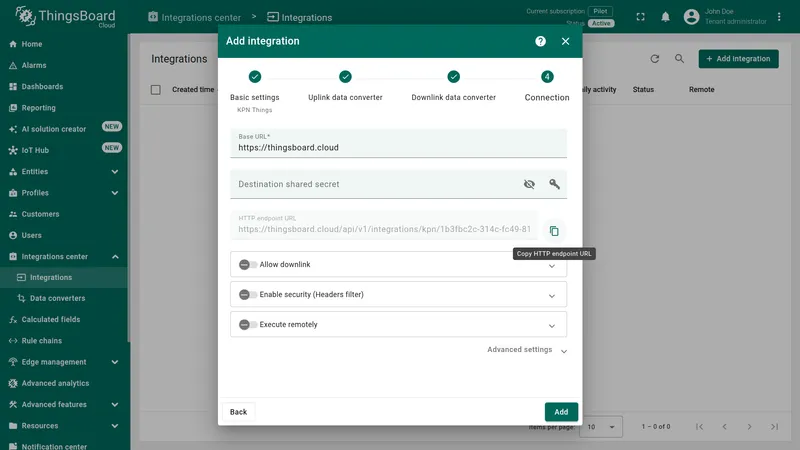
Task: Click the Add button in dialog
Action: (x=561, y=412)
